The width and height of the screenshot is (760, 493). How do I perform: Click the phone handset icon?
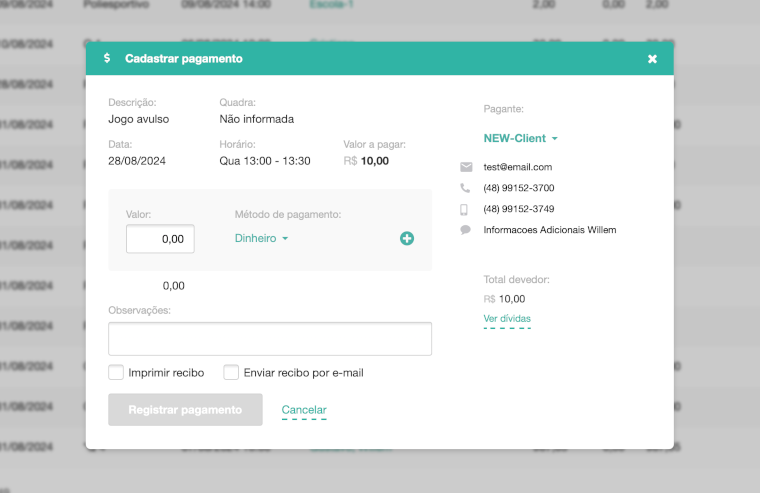coord(465,188)
